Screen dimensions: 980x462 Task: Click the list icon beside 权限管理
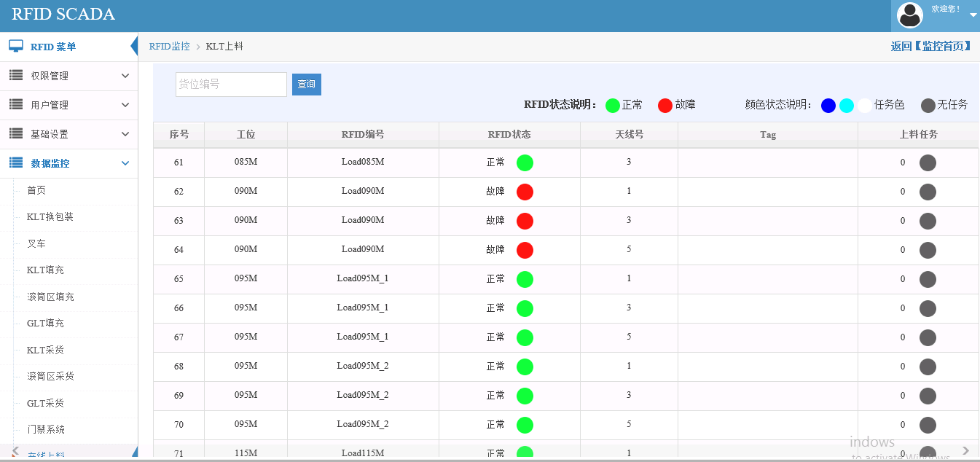(x=16, y=75)
